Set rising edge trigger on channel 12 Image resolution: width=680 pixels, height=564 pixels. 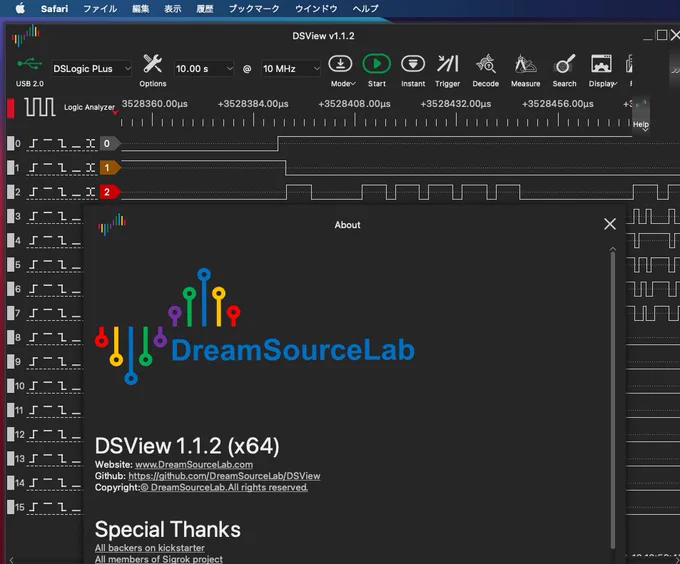[33, 435]
